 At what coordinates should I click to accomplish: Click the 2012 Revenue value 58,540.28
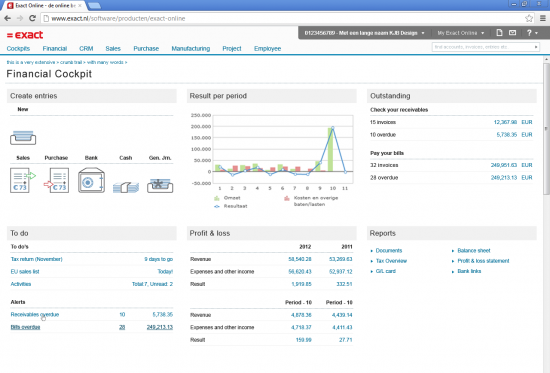coord(300,259)
